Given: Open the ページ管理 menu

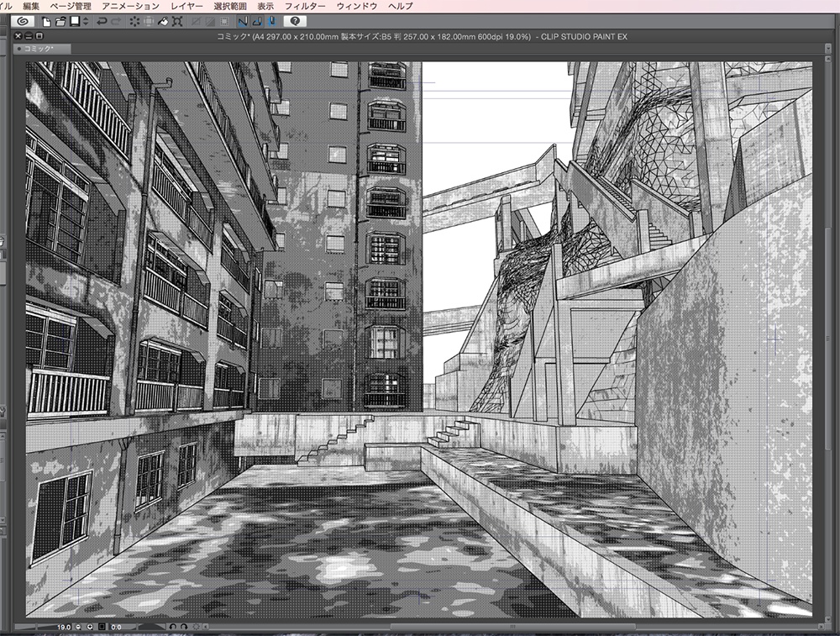Looking at the screenshot, I should coord(71,6).
